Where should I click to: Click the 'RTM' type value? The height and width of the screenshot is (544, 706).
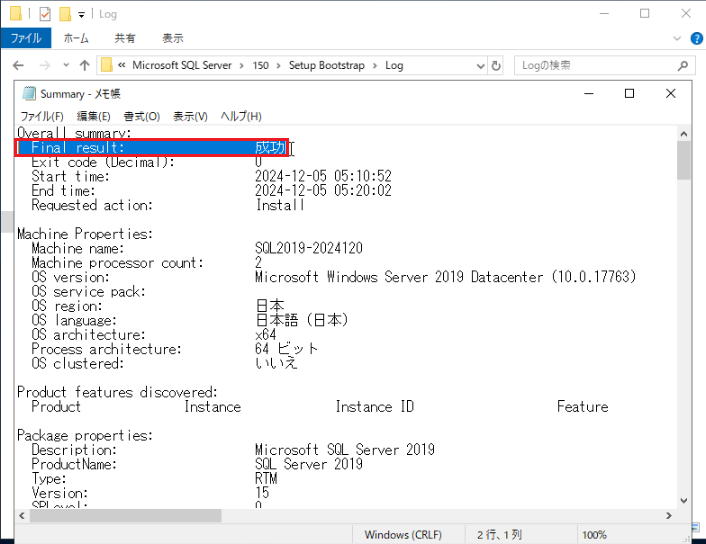tap(266, 478)
